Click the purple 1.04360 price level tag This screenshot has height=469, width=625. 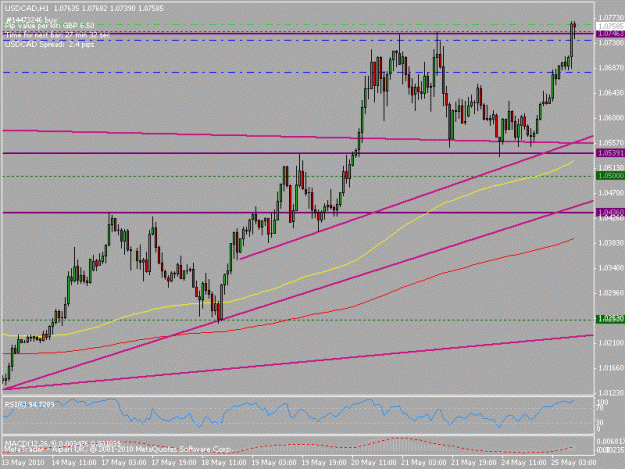610,212
